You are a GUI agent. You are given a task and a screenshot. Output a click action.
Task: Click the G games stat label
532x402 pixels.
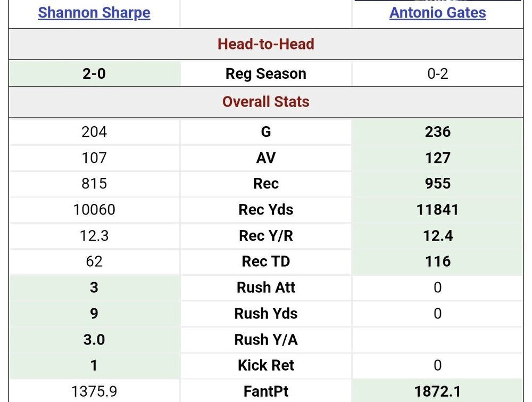pyautogui.click(x=265, y=132)
